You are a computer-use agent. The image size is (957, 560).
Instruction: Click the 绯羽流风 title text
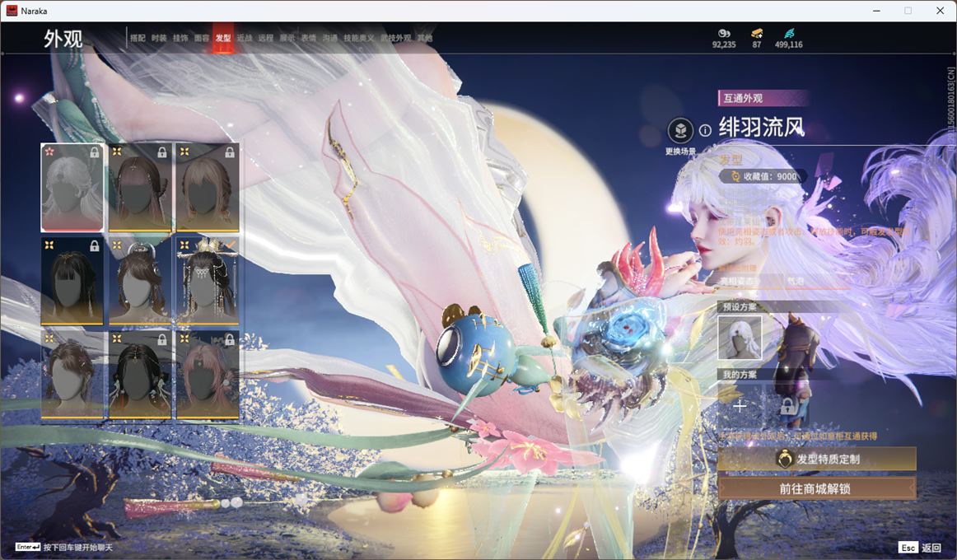pos(761,128)
